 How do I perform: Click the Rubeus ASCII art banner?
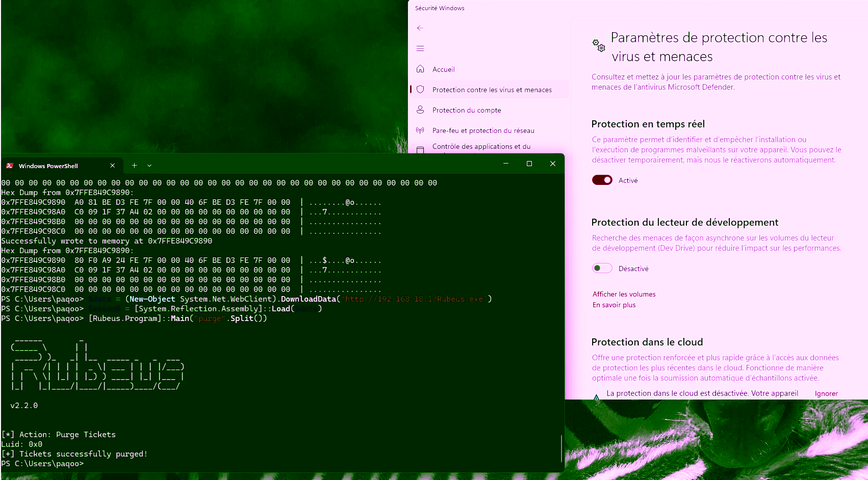[97, 364]
